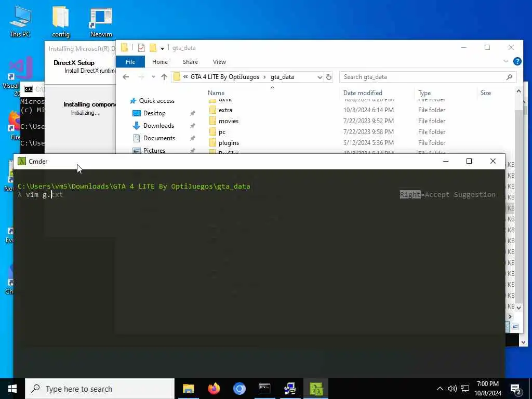Open This PC desktop icon

click(20, 20)
